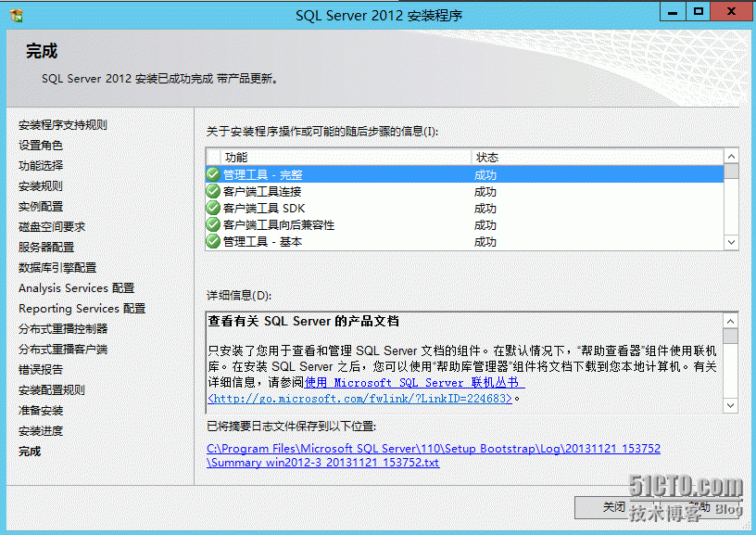Click Reporting Services 配置 step
Viewport: 756px width, 535px height.
(x=82, y=308)
